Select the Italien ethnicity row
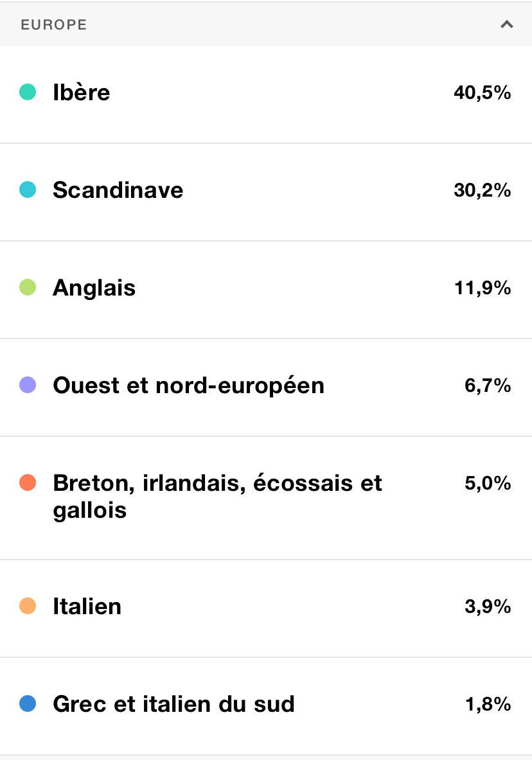 coord(87,606)
